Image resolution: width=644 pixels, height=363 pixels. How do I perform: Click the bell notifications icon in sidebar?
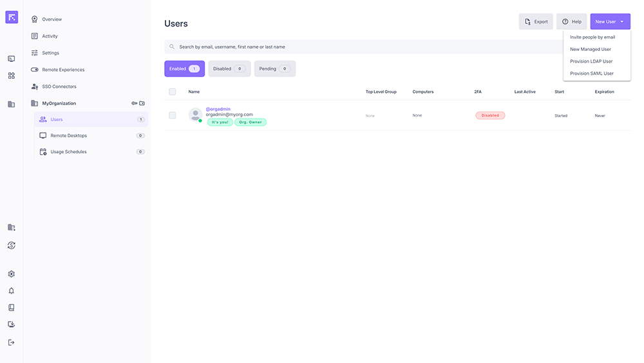tap(11, 291)
